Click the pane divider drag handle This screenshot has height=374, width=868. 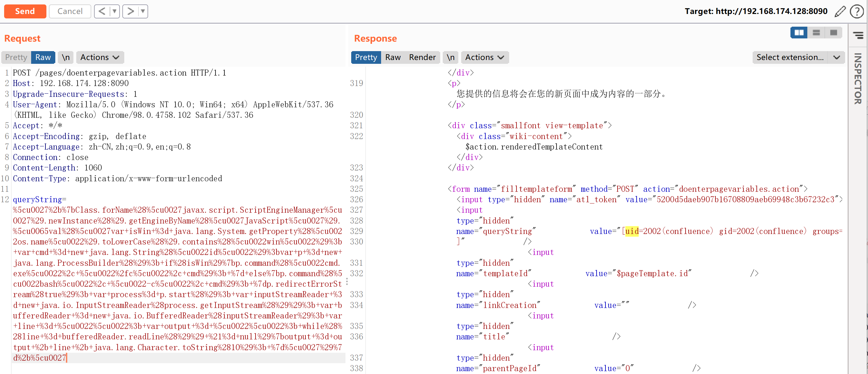pyautogui.click(x=347, y=282)
